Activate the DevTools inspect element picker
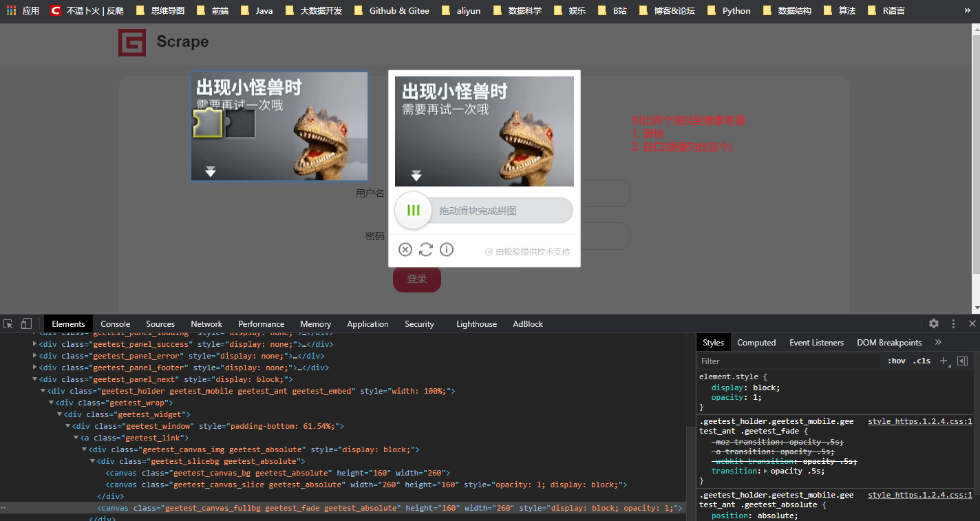Viewport: 980px width, 521px height. coord(8,323)
